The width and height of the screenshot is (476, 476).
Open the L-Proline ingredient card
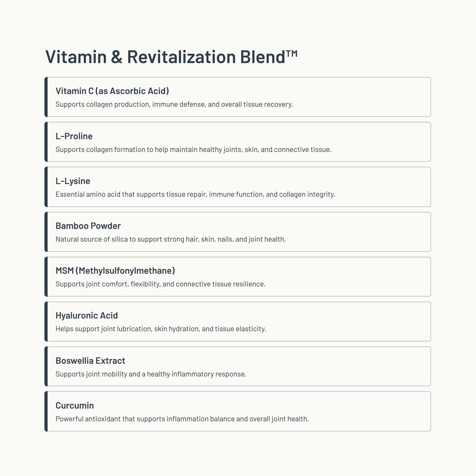click(238, 142)
